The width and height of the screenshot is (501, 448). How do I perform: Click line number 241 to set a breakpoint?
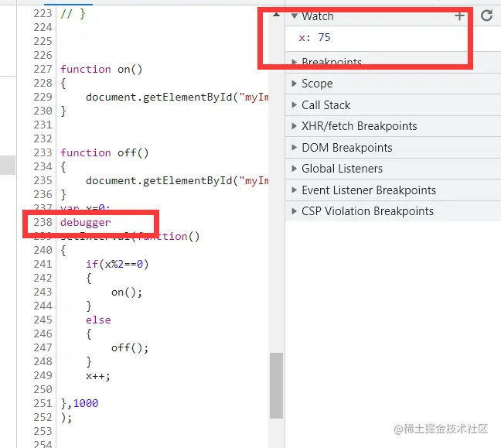point(43,264)
